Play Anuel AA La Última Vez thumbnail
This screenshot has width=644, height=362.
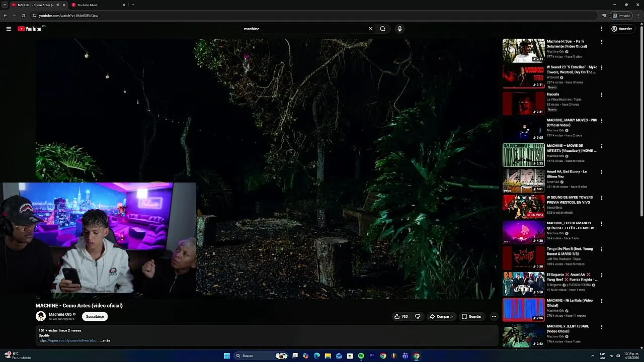pyautogui.click(x=523, y=180)
